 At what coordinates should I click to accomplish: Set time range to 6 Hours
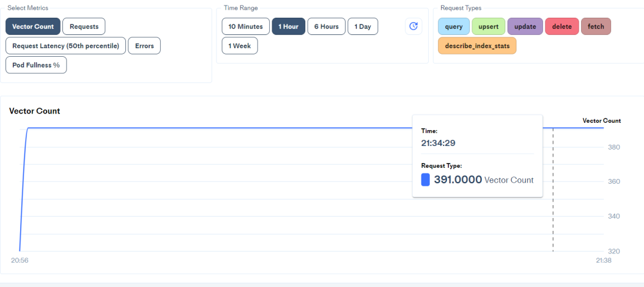coord(327,26)
